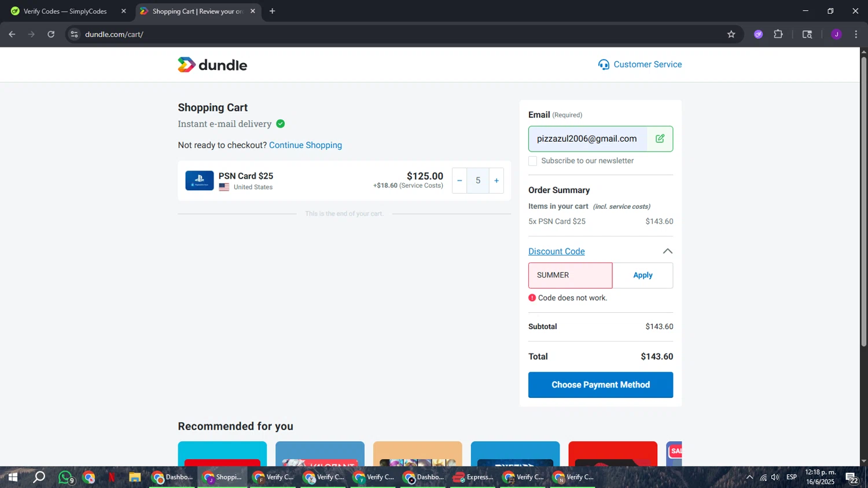
Task: Click the total amount $143.60
Action: click(657, 357)
